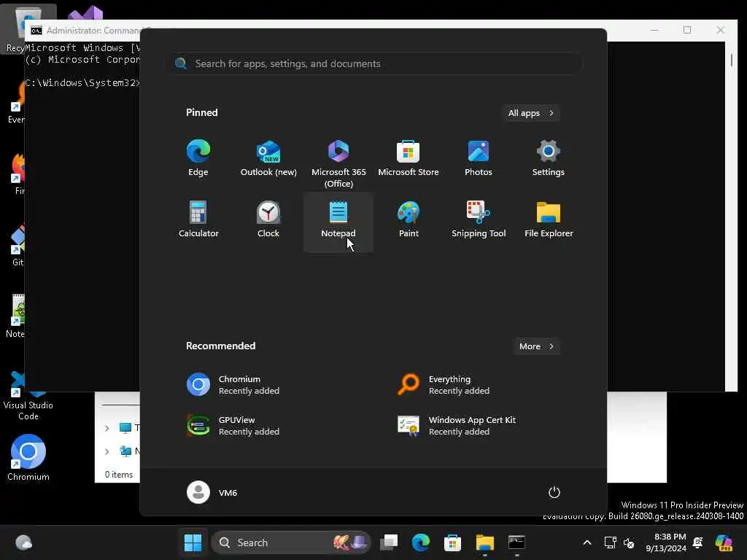
Task: Launch Outlook (new) pinned app
Action: [268, 158]
